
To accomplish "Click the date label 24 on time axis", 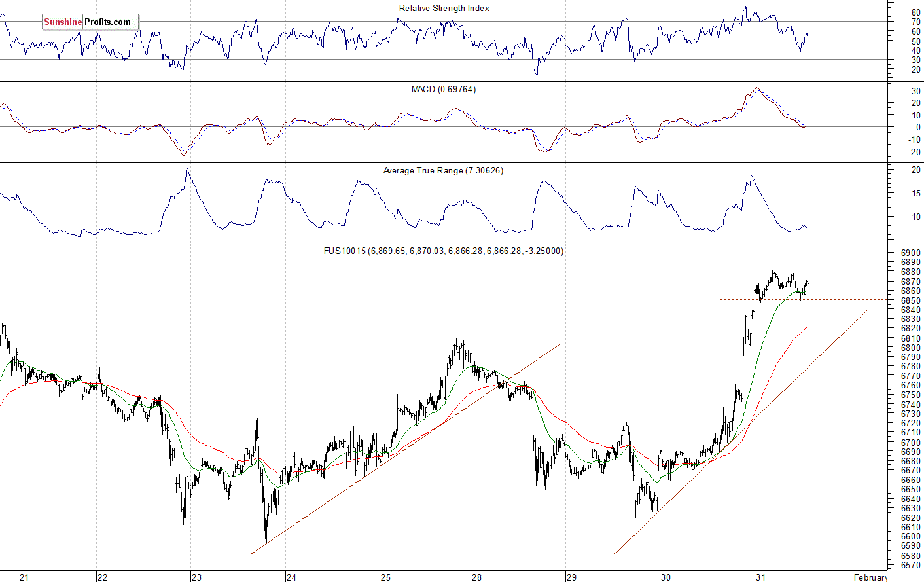I will point(291,577).
